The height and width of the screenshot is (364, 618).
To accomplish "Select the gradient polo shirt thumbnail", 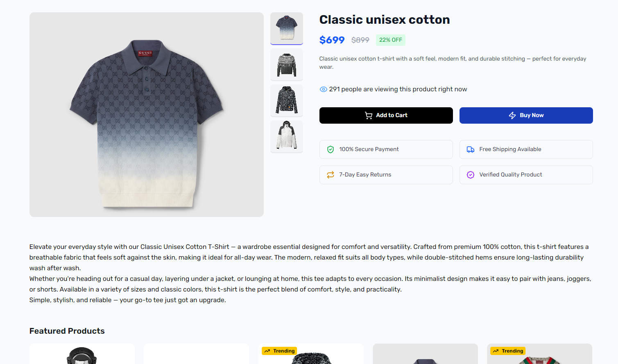I will (x=287, y=28).
